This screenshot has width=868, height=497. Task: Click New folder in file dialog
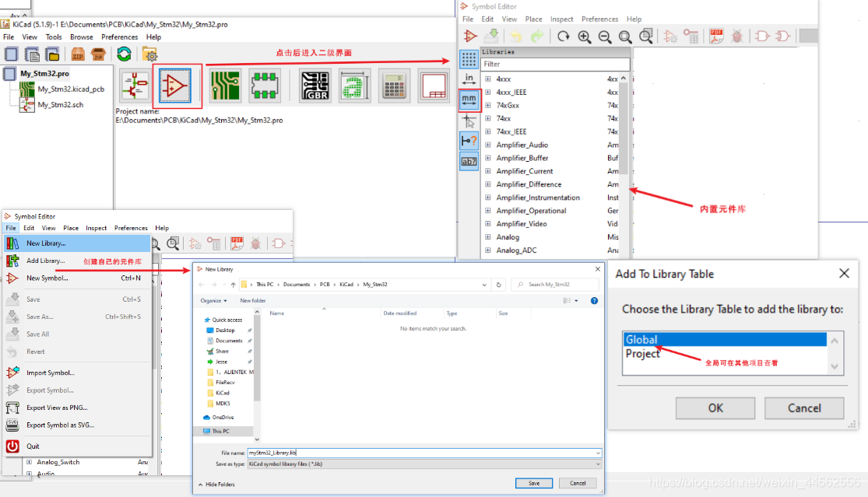tap(252, 301)
